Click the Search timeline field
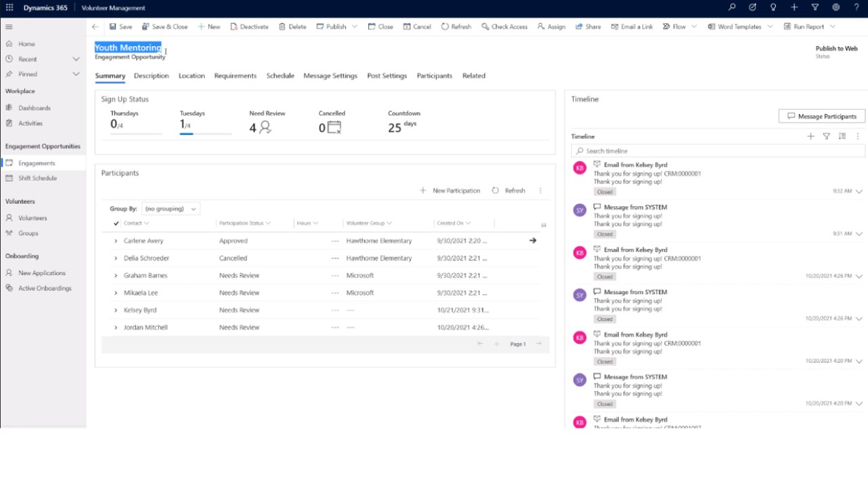 tap(718, 151)
